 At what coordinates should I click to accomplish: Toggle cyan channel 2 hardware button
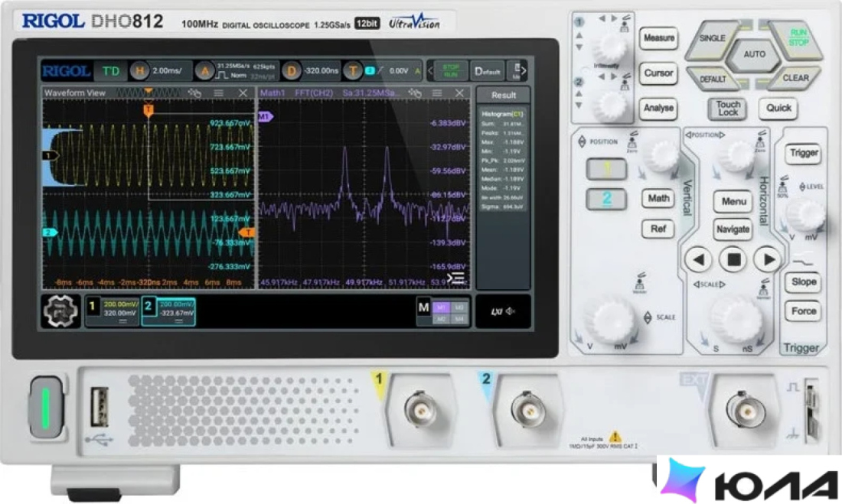point(606,199)
